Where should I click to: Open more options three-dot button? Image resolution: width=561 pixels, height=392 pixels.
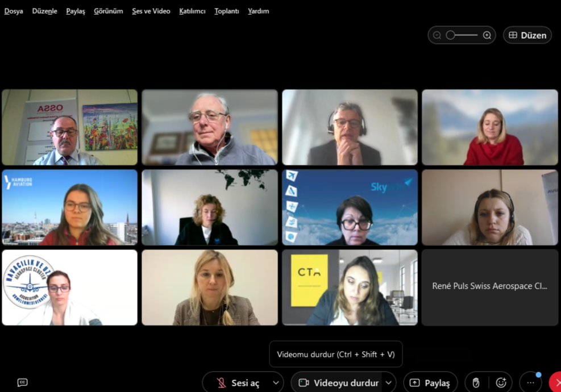[x=530, y=383]
